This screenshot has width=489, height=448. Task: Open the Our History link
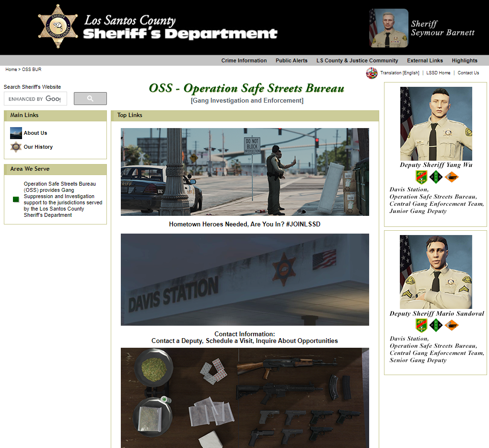click(x=38, y=147)
